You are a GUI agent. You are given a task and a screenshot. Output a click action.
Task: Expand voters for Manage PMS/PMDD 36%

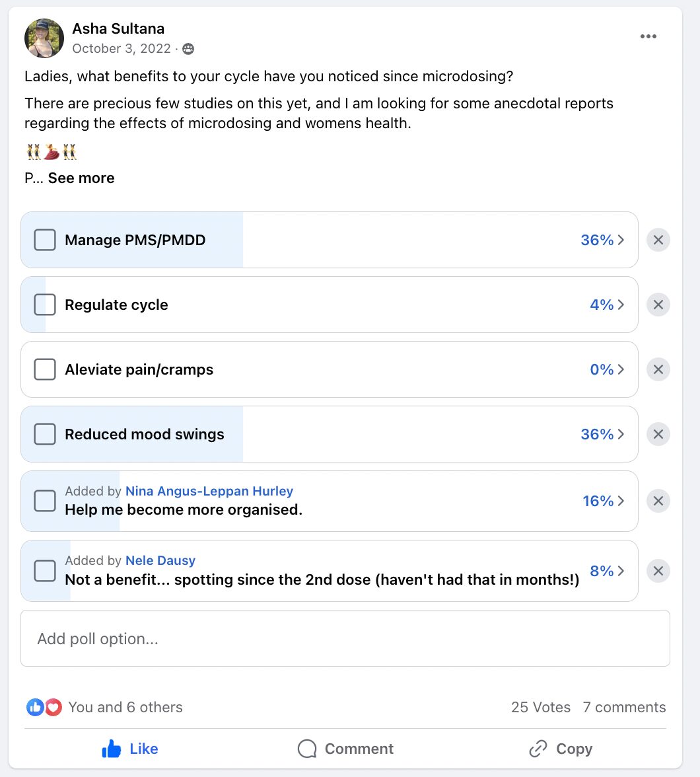coord(602,240)
